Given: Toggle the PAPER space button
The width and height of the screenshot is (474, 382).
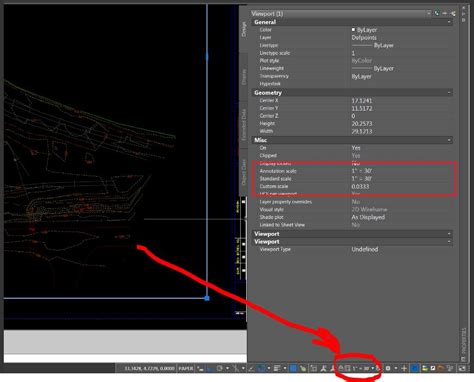Looking at the screenshot, I should tap(186, 368).
